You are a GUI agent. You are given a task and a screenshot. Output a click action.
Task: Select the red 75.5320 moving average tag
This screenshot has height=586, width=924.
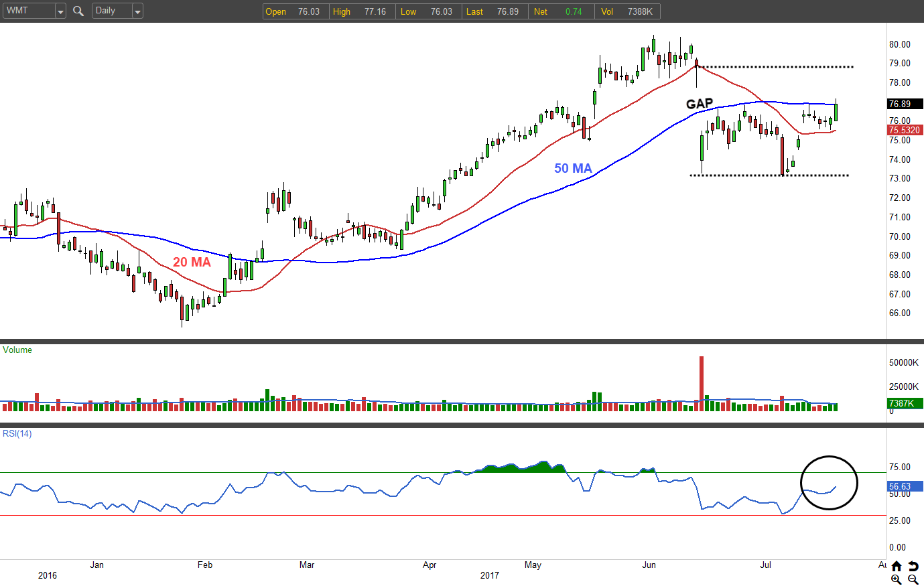click(x=905, y=130)
